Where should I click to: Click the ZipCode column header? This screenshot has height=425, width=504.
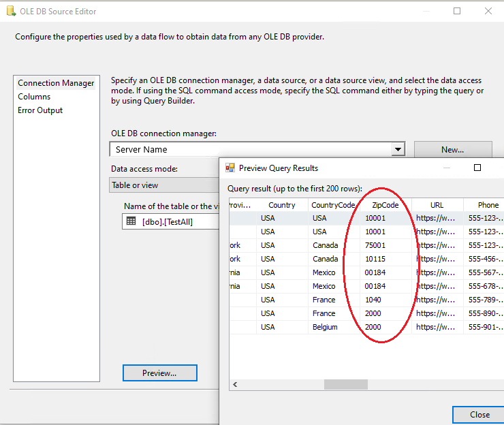pos(385,205)
